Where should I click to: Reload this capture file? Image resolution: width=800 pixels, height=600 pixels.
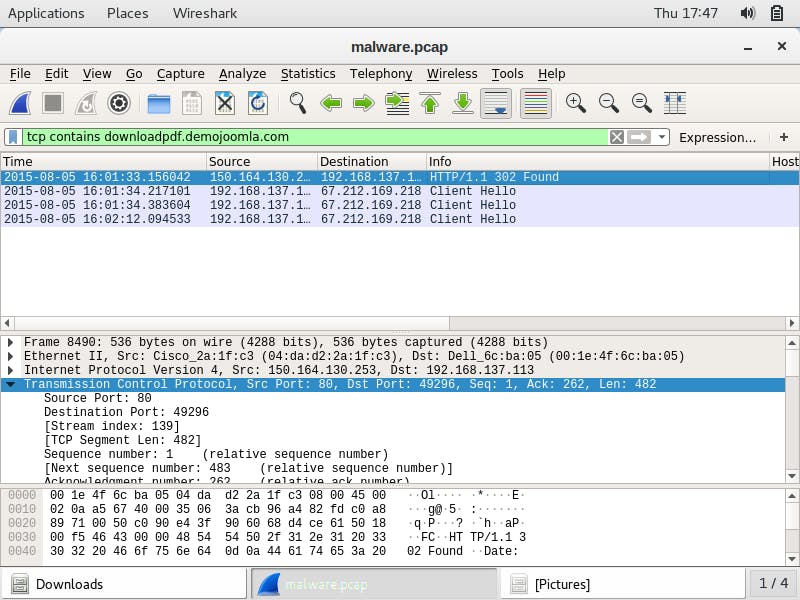pyautogui.click(x=258, y=104)
